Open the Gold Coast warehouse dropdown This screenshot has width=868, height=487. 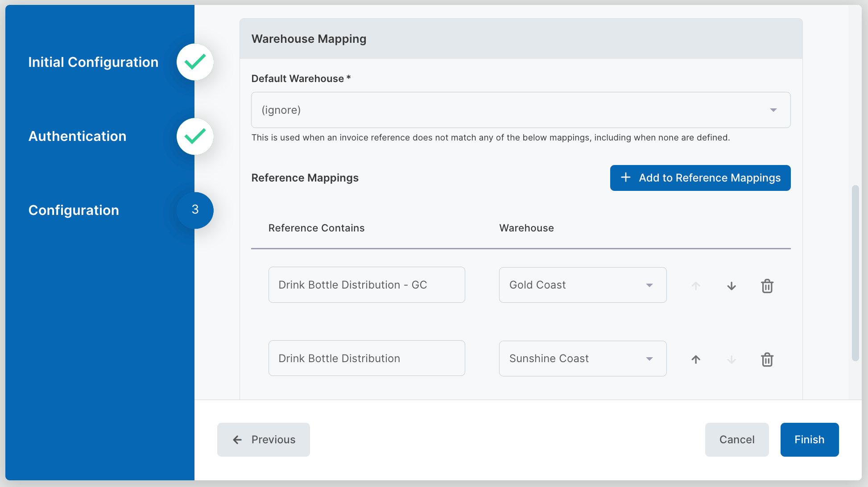(x=649, y=285)
